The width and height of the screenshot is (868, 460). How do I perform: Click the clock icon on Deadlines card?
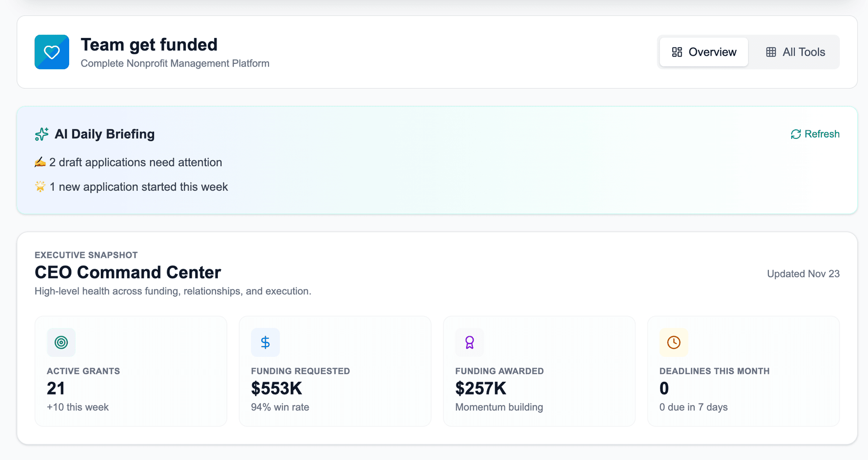click(x=674, y=342)
